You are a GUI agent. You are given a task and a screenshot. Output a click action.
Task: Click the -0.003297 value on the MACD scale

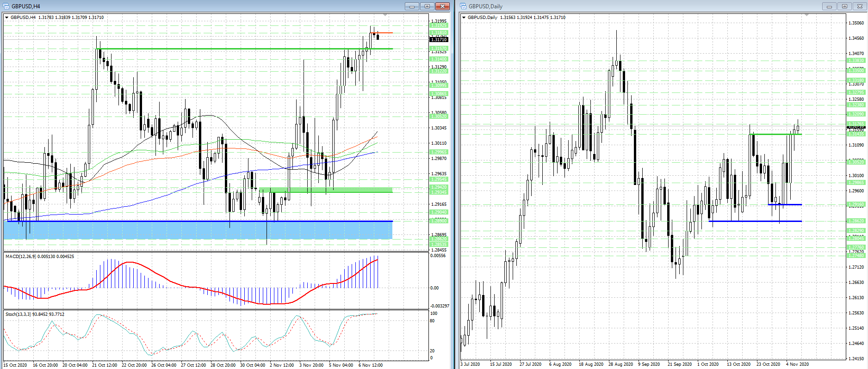440,306
